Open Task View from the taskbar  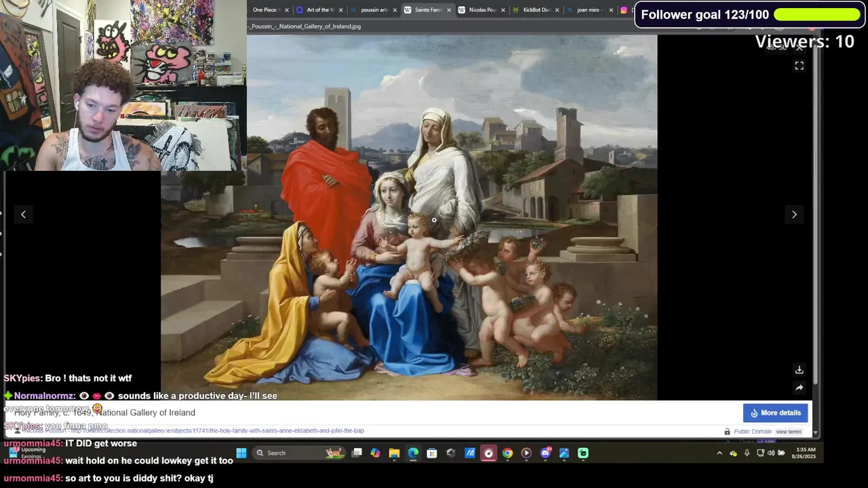[x=357, y=453]
